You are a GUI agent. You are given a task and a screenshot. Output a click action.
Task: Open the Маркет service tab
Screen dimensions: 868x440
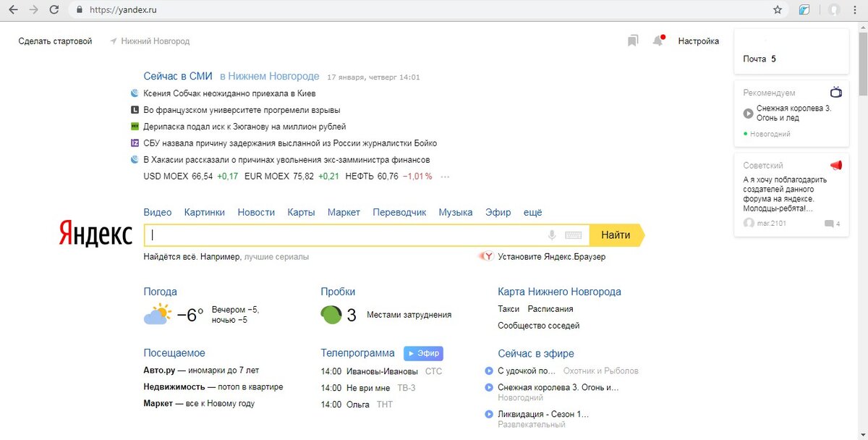(x=344, y=212)
